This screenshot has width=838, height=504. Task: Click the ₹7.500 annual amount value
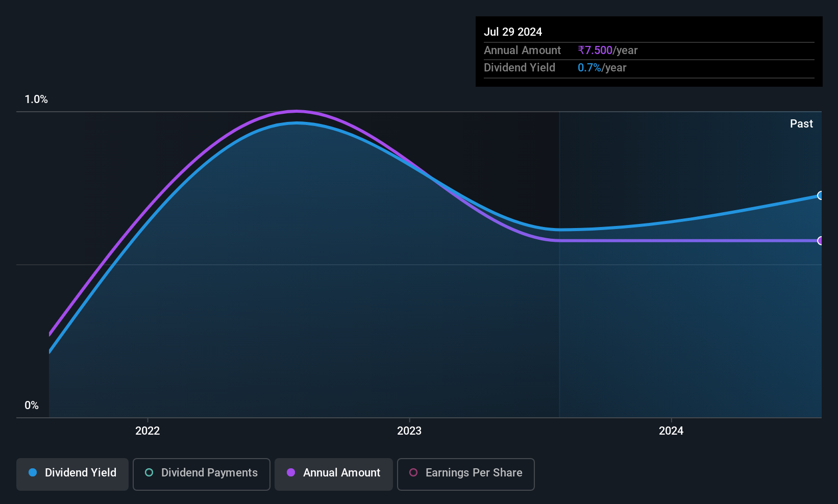point(595,50)
